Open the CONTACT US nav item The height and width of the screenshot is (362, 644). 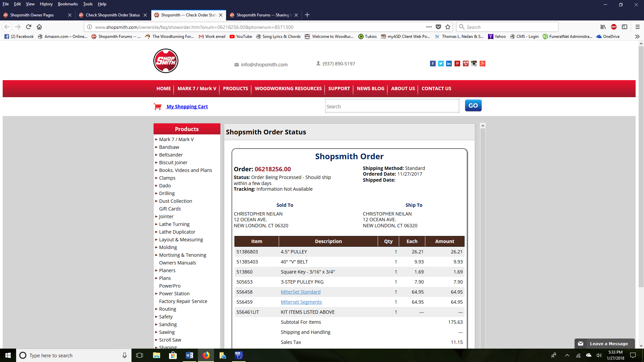pyautogui.click(x=436, y=88)
